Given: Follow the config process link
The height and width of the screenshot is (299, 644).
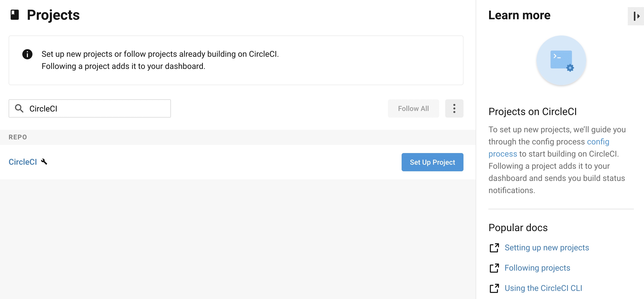Looking at the screenshot, I should coord(598,142).
